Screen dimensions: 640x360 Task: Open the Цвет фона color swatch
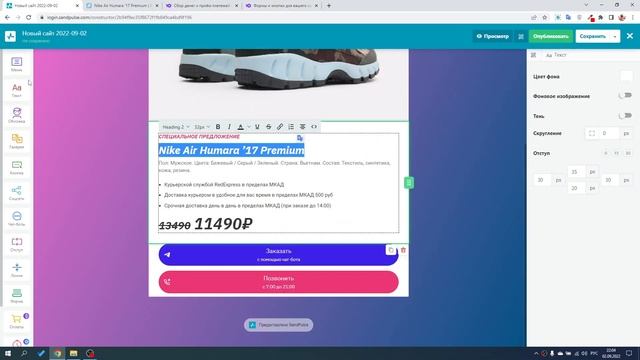point(626,76)
